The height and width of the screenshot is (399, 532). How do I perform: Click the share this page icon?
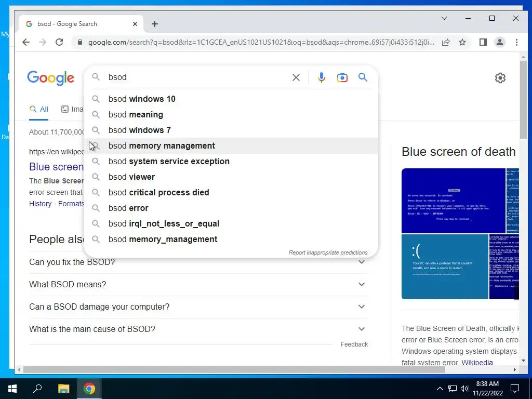pos(446,42)
